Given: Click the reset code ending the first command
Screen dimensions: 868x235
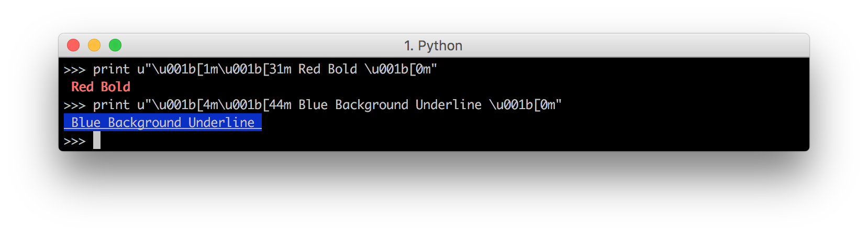Looking at the screenshot, I should tap(398, 69).
